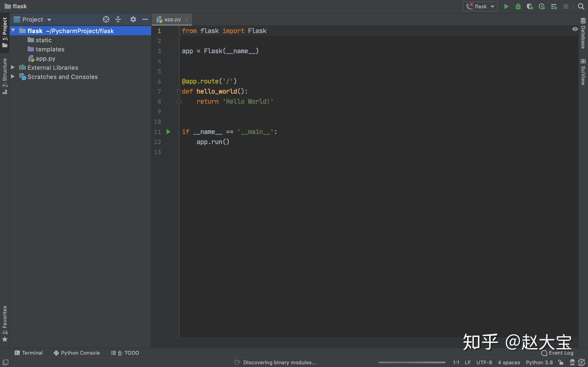
Task: Toggle the read-only lock icon in status bar
Action: coord(561,362)
